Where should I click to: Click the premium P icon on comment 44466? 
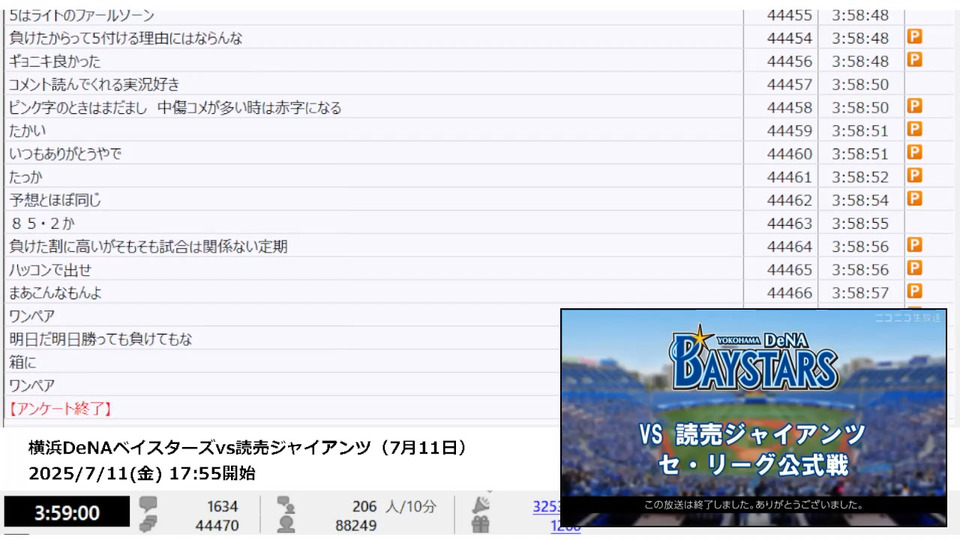click(915, 292)
